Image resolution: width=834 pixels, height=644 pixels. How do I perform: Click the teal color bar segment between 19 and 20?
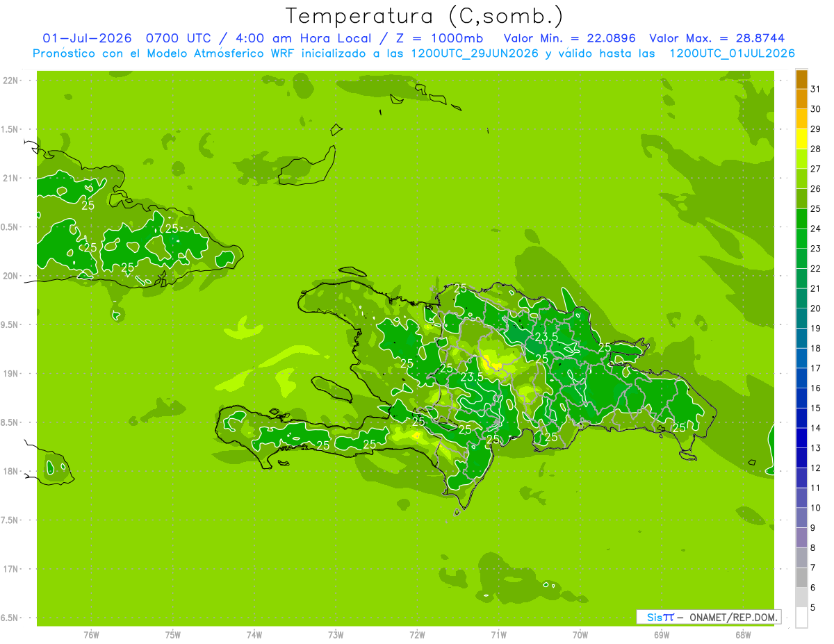801,318
